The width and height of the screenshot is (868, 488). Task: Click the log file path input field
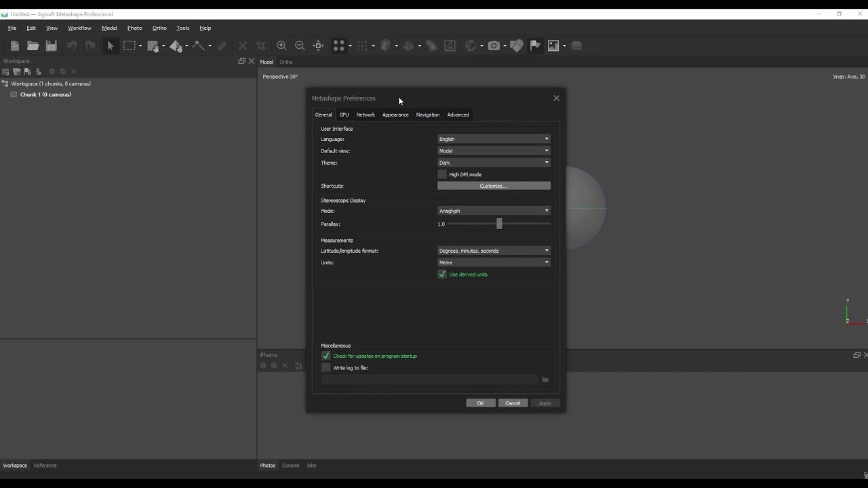tap(430, 380)
